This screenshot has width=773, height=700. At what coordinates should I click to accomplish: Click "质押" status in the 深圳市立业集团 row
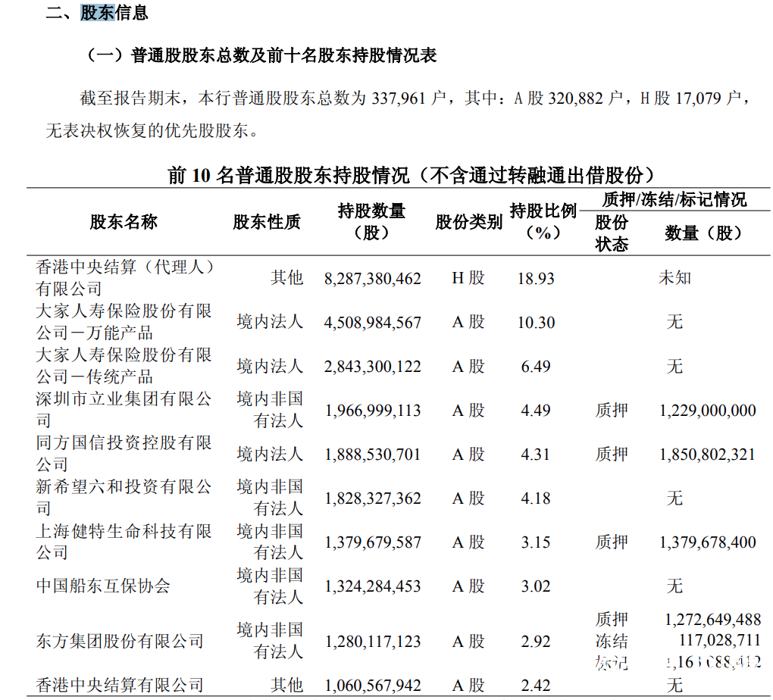point(612,410)
